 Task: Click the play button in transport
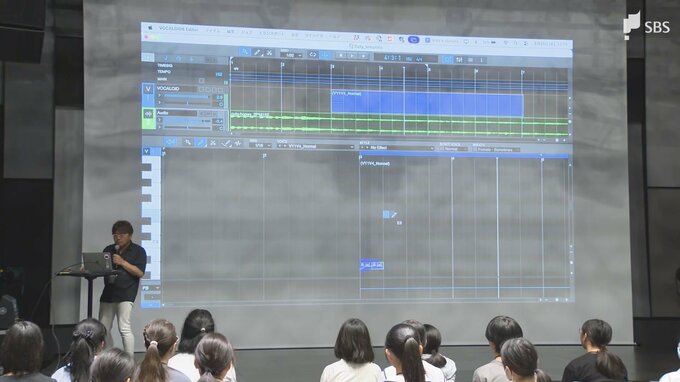[x=352, y=56]
